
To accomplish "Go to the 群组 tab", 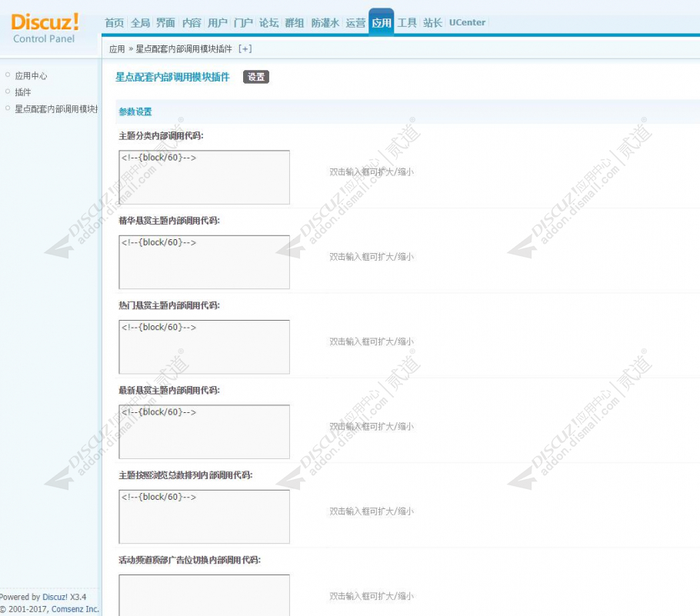I will point(294,23).
